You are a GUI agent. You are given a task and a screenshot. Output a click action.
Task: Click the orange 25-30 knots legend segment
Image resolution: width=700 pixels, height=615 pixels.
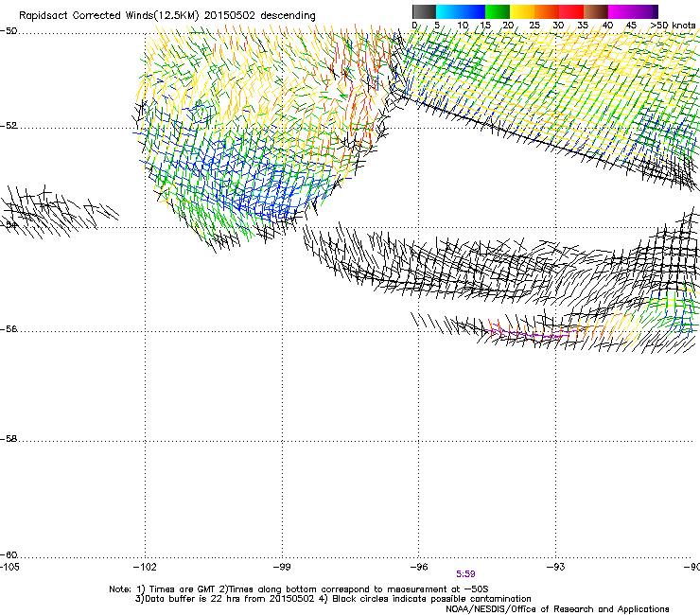coord(547,11)
